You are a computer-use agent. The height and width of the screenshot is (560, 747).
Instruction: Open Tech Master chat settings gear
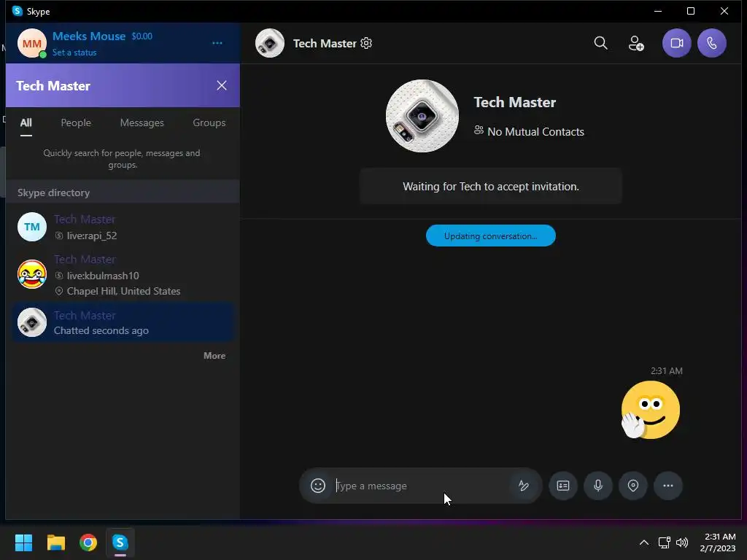(366, 43)
